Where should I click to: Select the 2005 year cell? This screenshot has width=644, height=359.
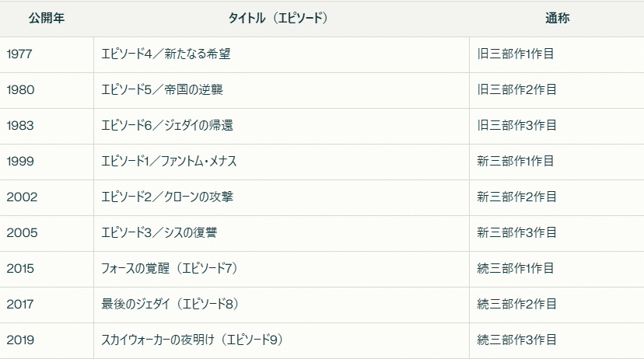point(21,233)
